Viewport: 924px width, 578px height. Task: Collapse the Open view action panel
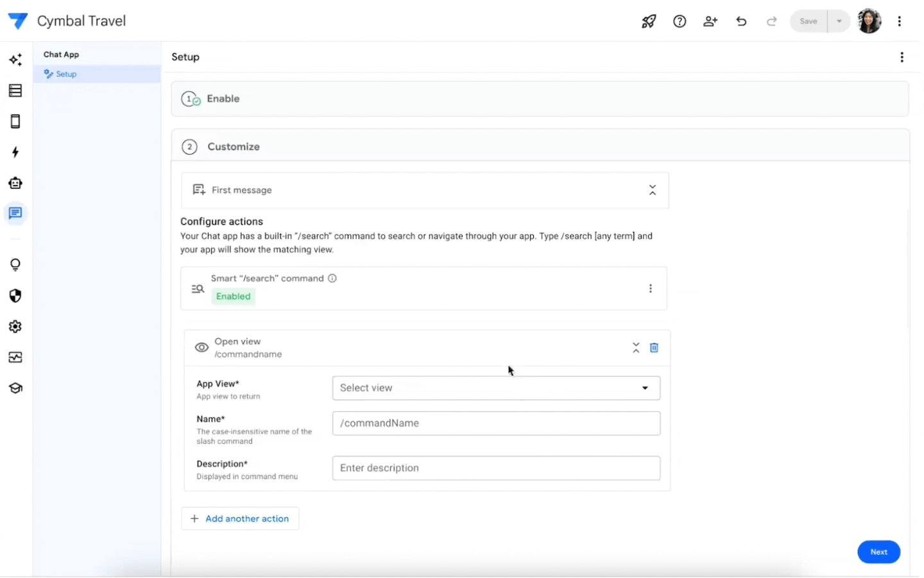tap(636, 347)
